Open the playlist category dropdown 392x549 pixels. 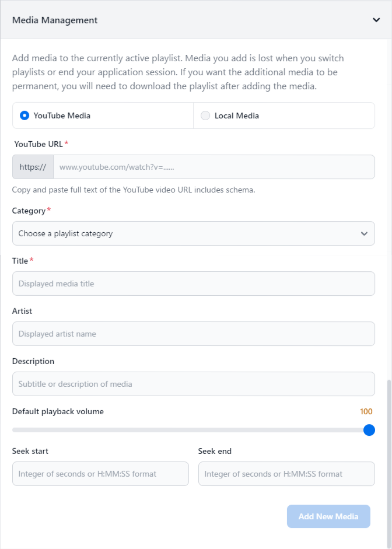pos(187,233)
